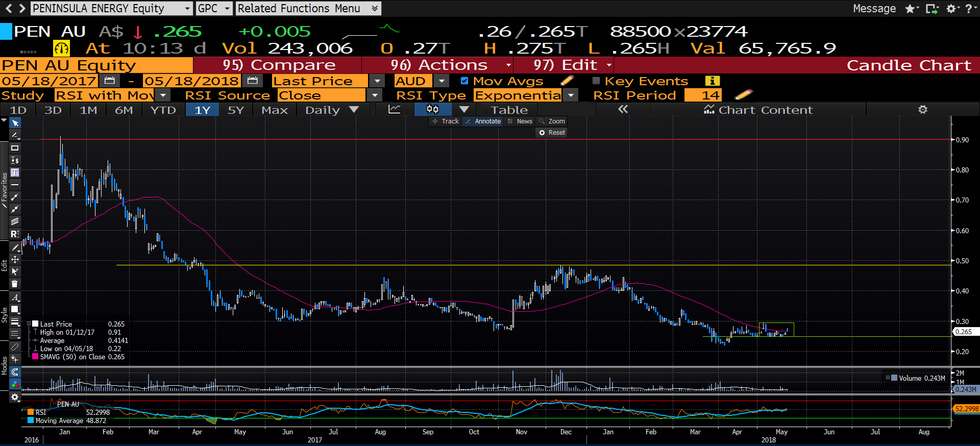The width and height of the screenshot is (980, 446).
Task: Open the Chart Content panel
Action: tap(758, 110)
